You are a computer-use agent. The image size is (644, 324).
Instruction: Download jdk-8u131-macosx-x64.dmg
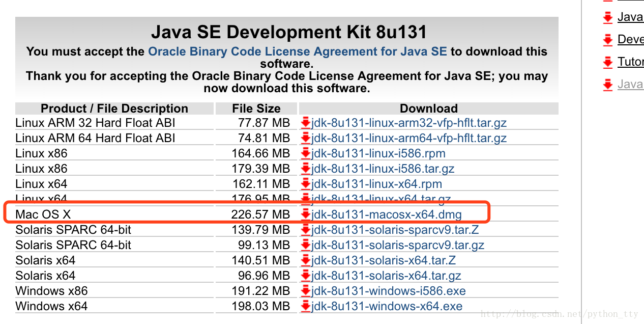(x=387, y=214)
